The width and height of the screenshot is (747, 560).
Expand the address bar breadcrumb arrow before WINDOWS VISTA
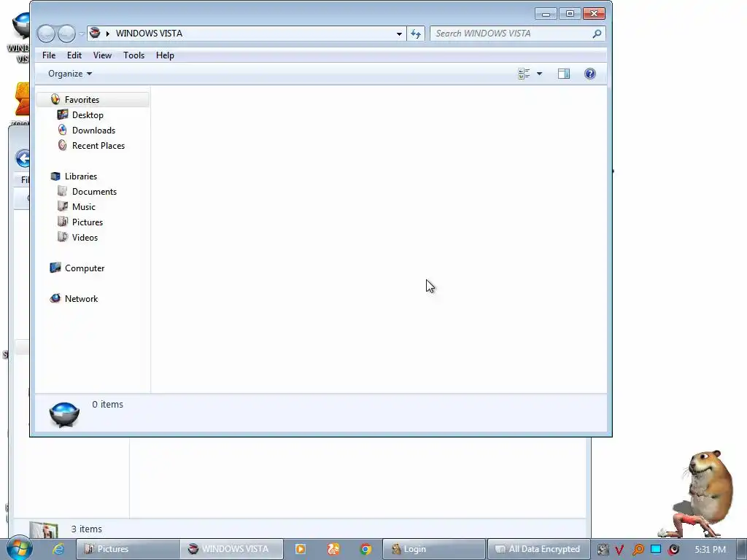[x=108, y=34]
